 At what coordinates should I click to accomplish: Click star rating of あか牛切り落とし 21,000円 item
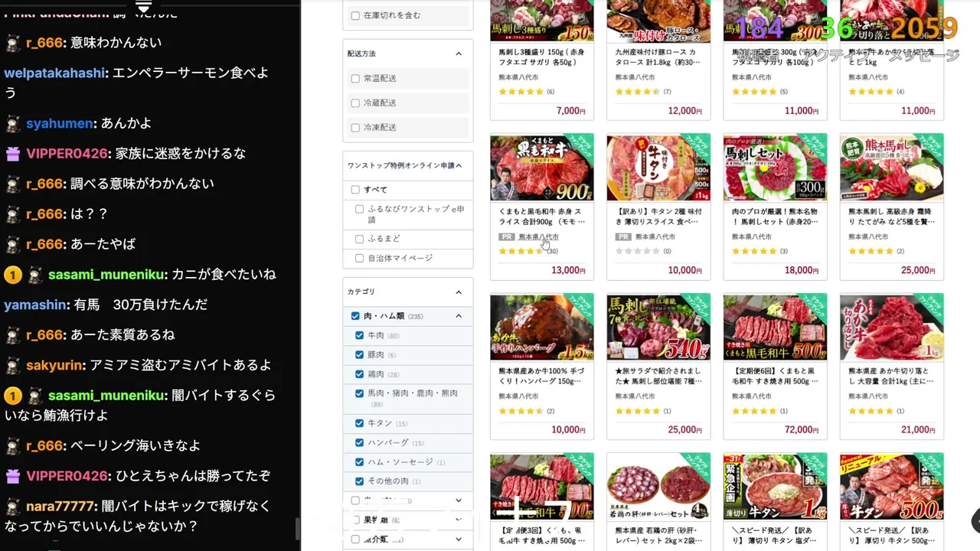871,411
